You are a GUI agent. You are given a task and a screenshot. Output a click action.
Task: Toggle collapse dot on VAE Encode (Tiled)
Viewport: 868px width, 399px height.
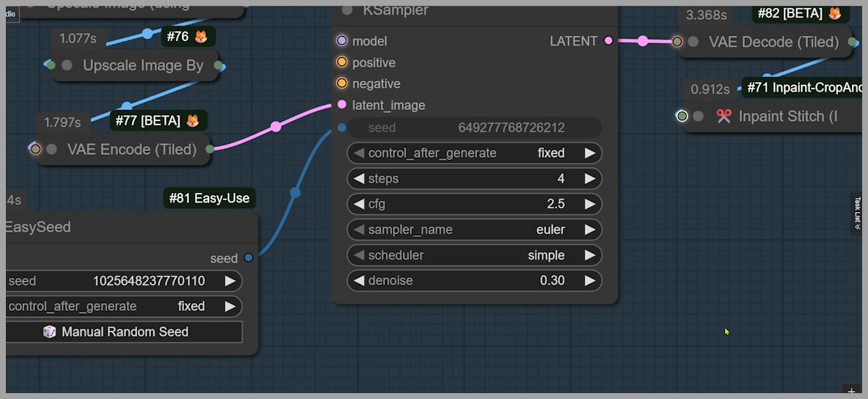coord(51,150)
